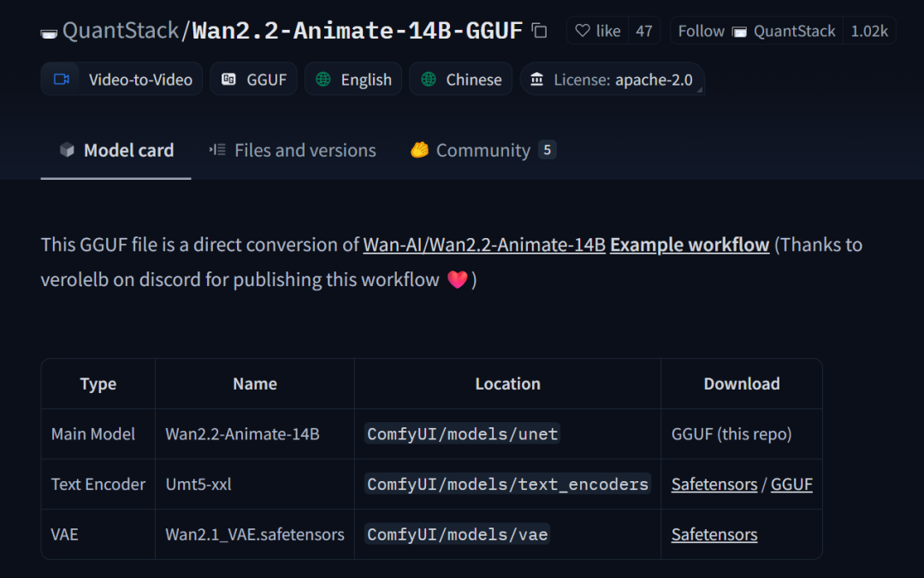Screen dimensions: 924x578
Task: Click the Name column header
Action: point(255,384)
